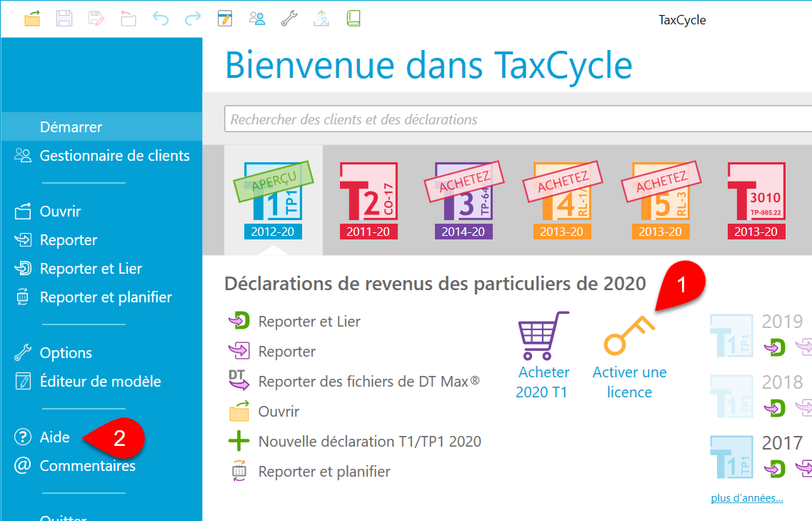Click the "plus d'années..." link
The width and height of the screenshot is (812, 521).
(x=746, y=498)
